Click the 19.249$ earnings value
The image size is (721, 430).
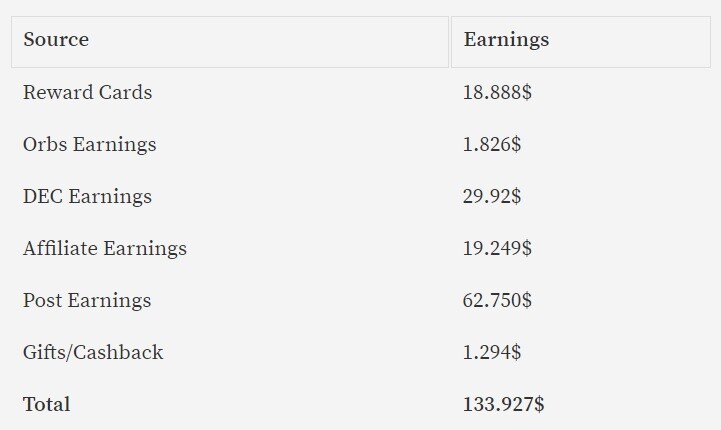497,248
